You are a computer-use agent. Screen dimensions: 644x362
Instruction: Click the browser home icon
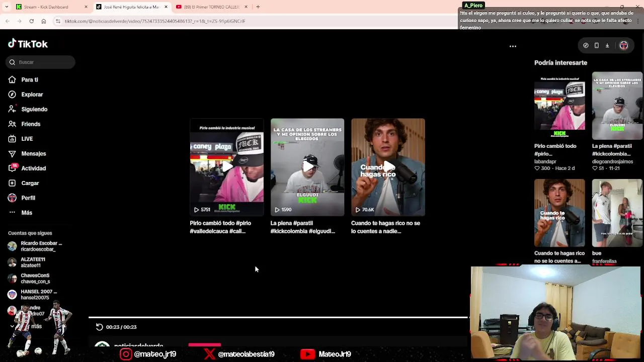click(44, 21)
